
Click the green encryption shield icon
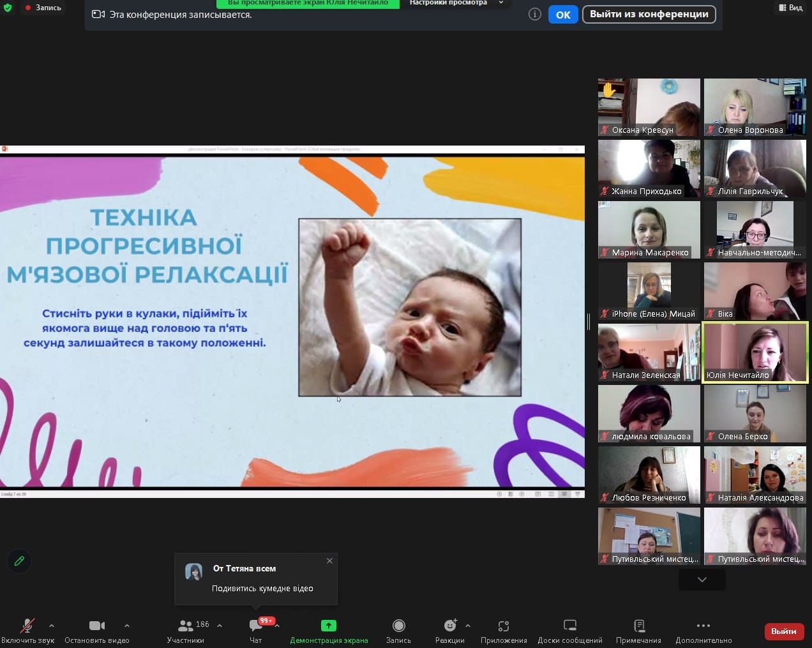point(8,8)
